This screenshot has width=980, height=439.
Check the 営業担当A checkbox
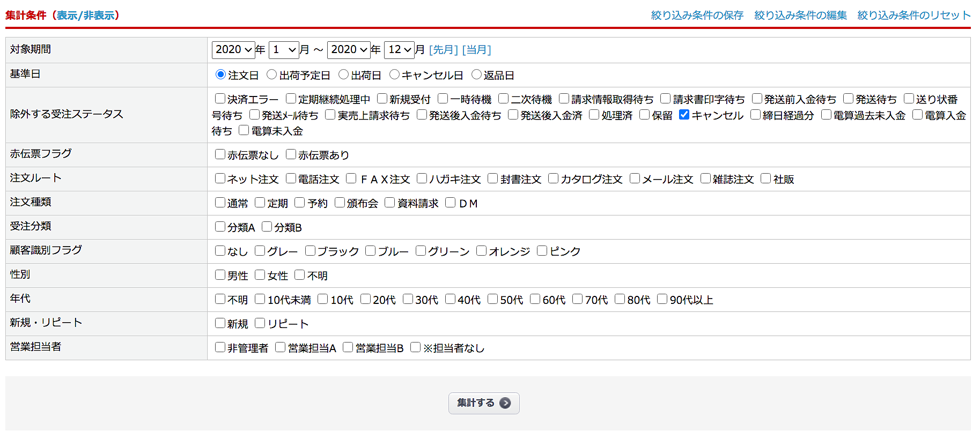pyautogui.click(x=280, y=347)
